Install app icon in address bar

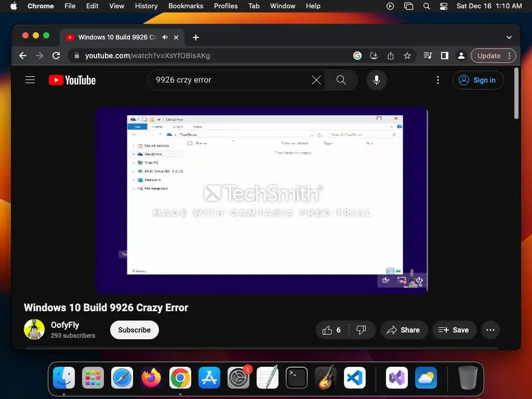(x=374, y=56)
